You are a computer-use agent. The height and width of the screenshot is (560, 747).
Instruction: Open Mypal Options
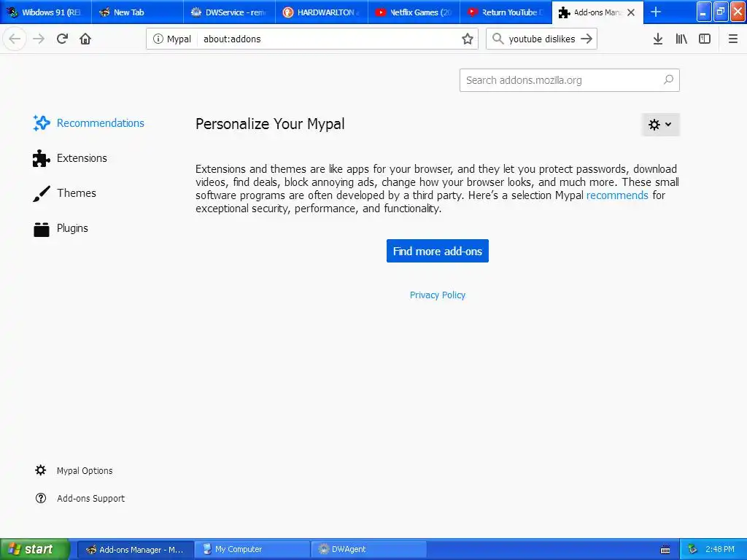[x=74, y=470]
